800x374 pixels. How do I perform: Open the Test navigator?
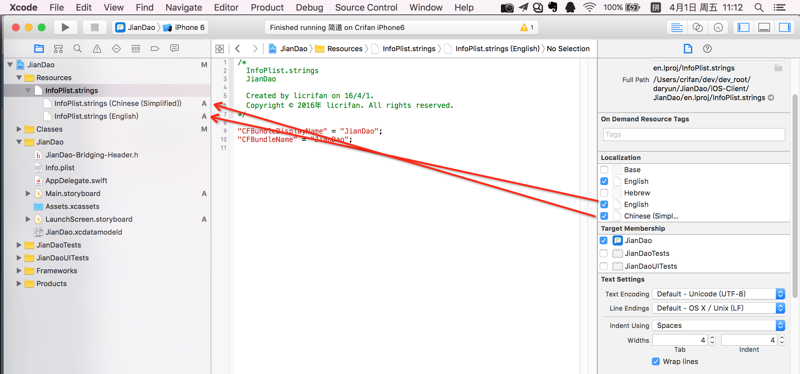pyautogui.click(x=116, y=48)
